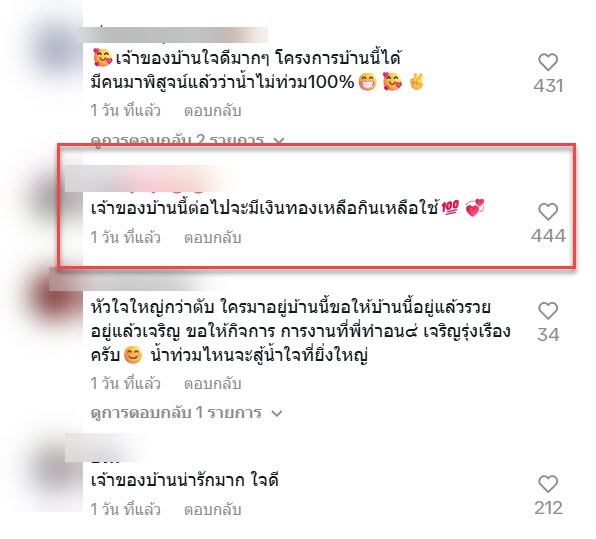596x539 pixels.
Task: Tap the heart on the 444-like comment
Action: coord(548,211)
